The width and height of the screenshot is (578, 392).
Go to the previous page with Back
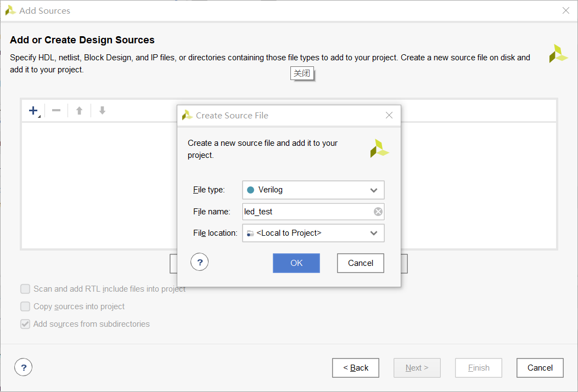click(356, 368)
